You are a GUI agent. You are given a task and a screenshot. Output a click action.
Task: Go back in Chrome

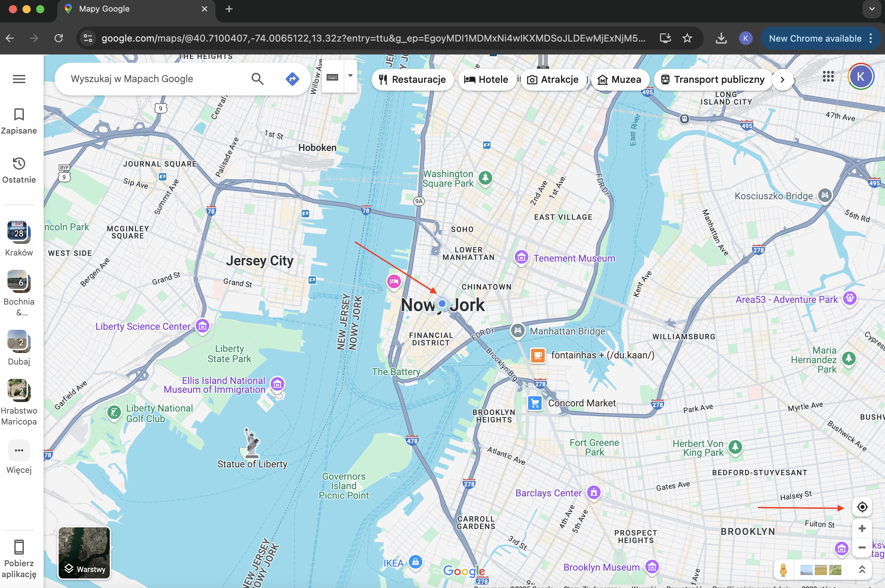tap(10, 38)
